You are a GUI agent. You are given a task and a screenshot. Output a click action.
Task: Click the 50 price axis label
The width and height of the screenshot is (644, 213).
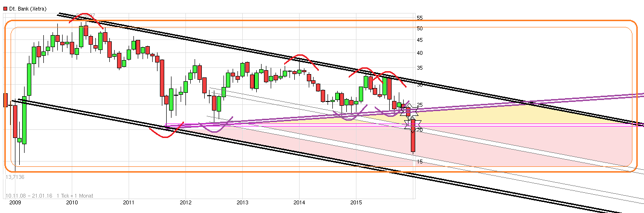click(x=420, y=29)
